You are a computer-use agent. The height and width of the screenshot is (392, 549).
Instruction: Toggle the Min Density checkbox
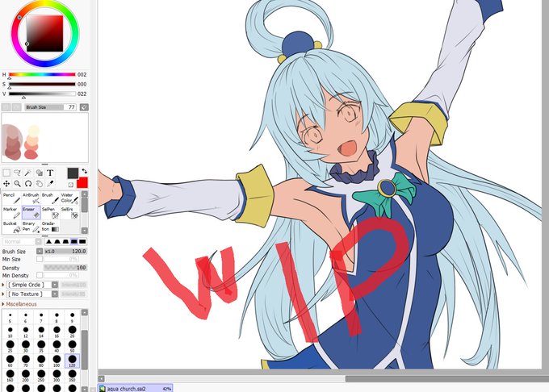point(40,276)
